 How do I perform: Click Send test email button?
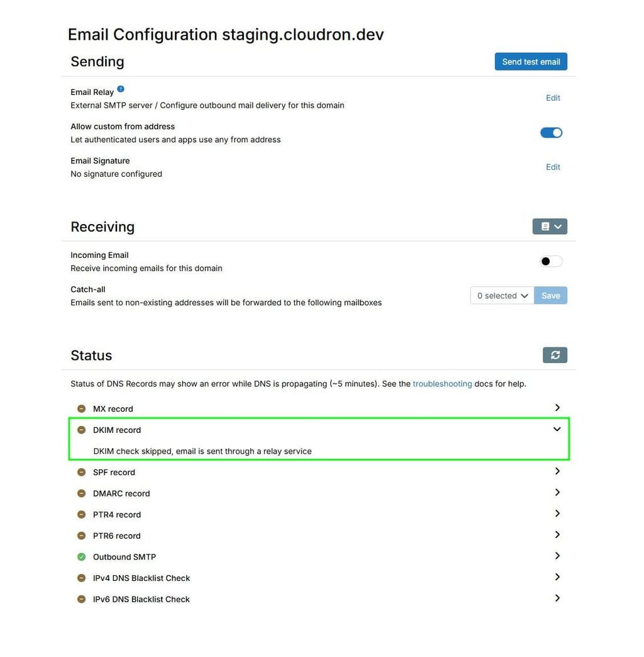pos(531,62)
